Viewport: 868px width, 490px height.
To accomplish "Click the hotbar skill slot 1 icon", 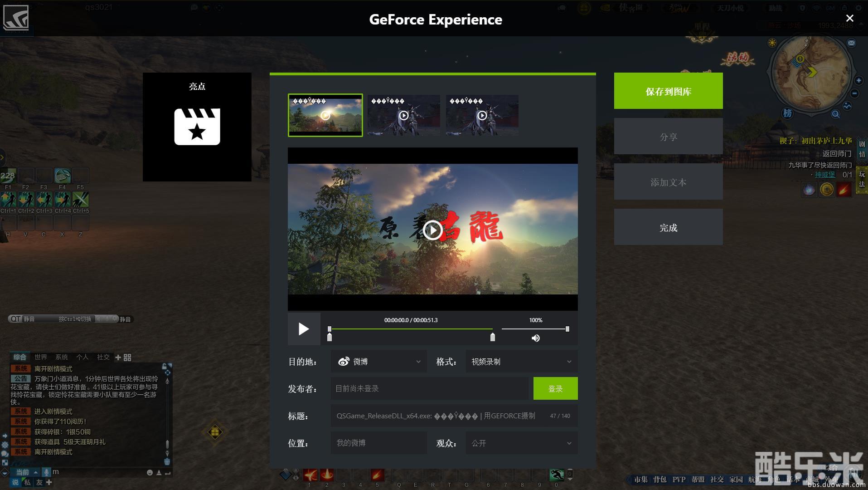I will [310, 475].
